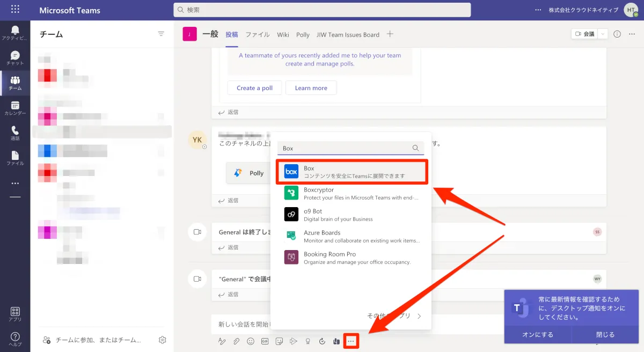Image resolution: width=644 pixels, height=352 pixels.
Task: Open the Calendar in left rail
Action: pyautogui.click(x=15, y=108)
